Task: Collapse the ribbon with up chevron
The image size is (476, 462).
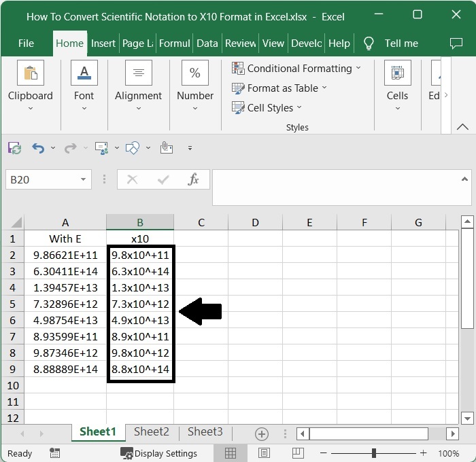Action: (462, 126)
